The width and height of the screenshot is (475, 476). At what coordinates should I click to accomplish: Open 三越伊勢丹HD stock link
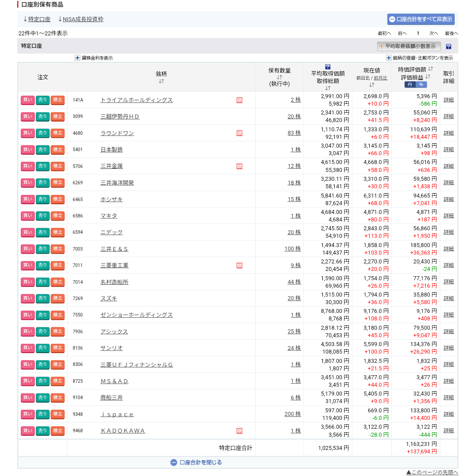pyautogui.click(x=120, y=117)
